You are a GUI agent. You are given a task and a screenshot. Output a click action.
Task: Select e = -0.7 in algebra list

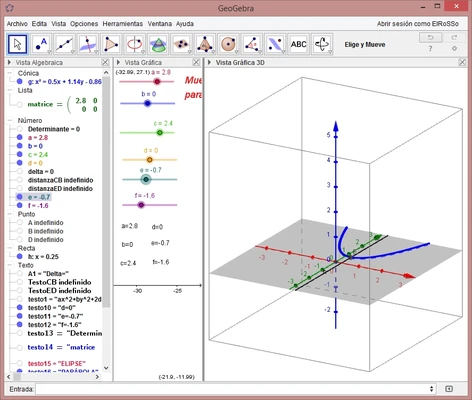click(x=39, y=197)
